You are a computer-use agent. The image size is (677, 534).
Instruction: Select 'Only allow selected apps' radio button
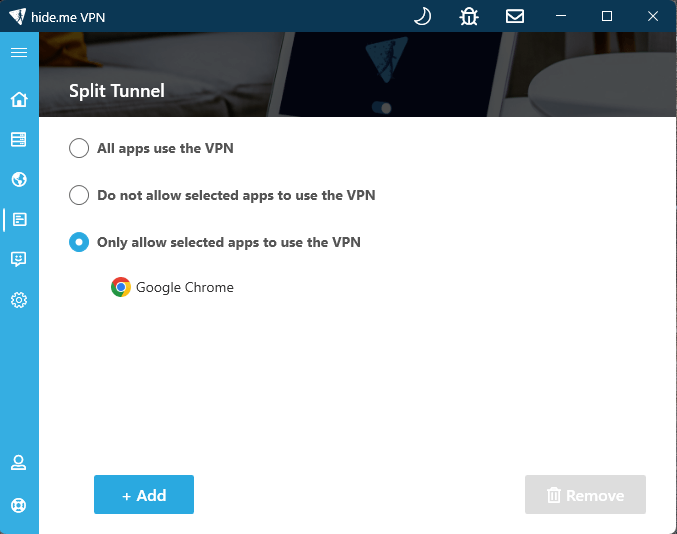pyautogui.click(x=79, y=242)
